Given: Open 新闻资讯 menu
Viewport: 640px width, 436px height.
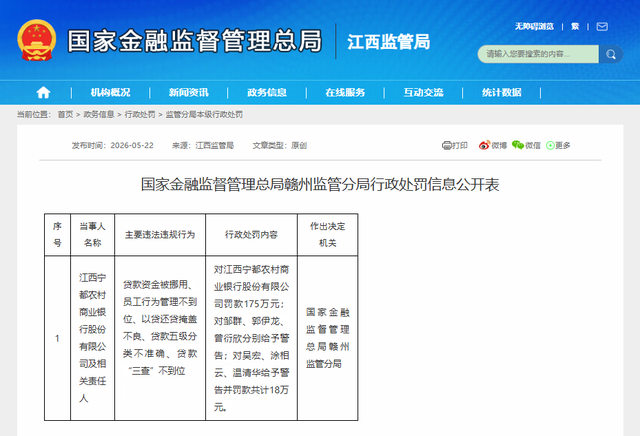Looking at the screenshot, I should tap(189, 93).
